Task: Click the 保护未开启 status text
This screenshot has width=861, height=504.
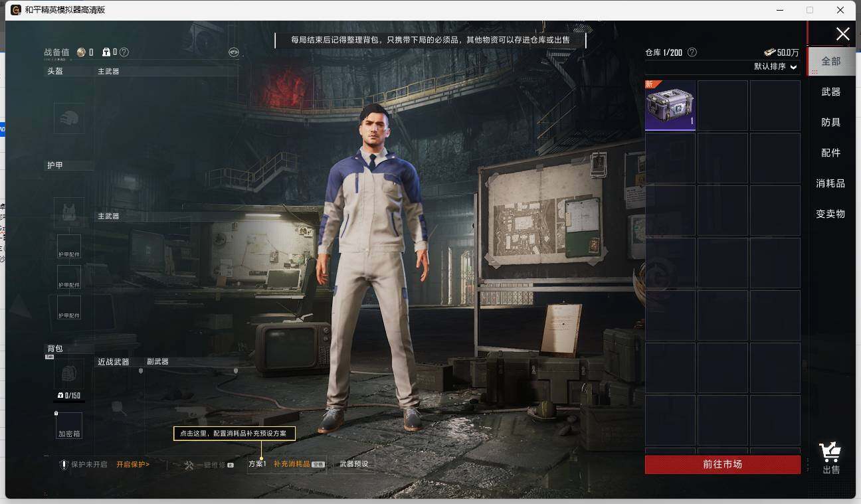Action: tap(89, 465)
